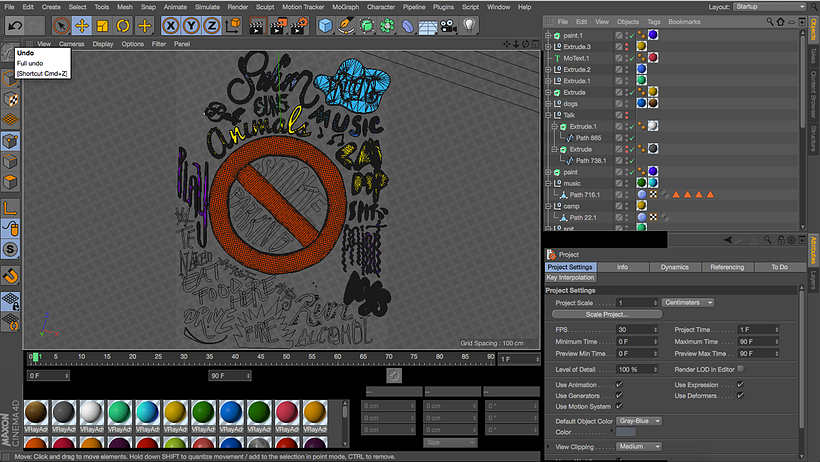Select the white VRay material swatch
Screen dimensions: 820x462
click(x=92, y=412)
